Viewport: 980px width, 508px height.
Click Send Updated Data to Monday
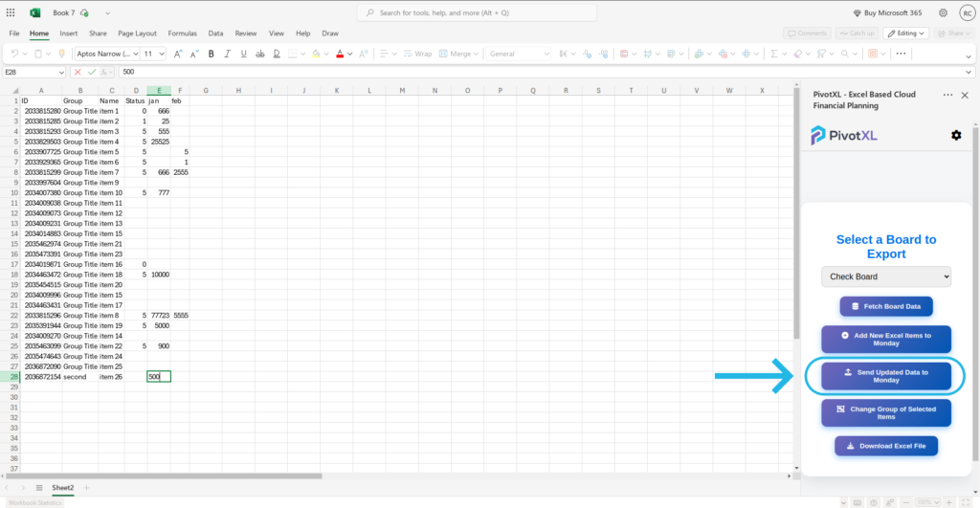pos(886,376)
